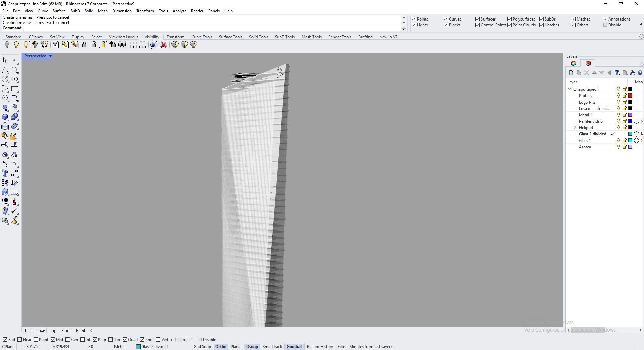Screen dimensions: 644x350
Task: Select the Rectangular Array grid tool
Action: [x=5, y=202]
